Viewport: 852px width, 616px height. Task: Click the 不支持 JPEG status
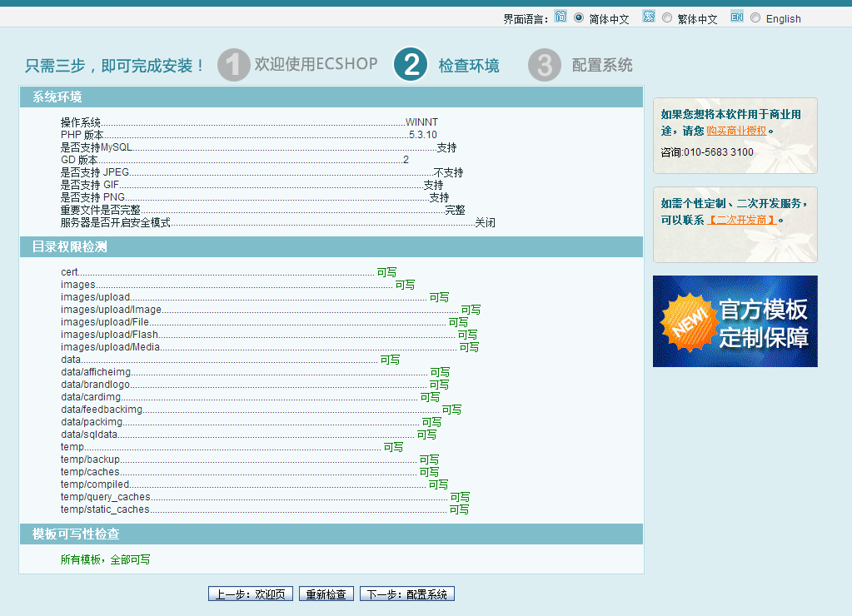[449, 173]
